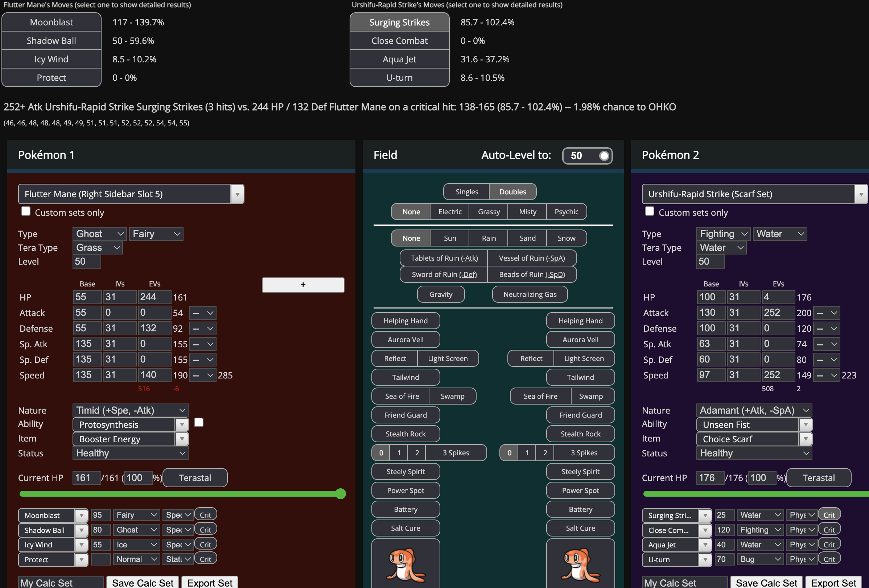Enable Neutralizing Gas field effect
Screen dimensions: 869x588
coord(530,294)
